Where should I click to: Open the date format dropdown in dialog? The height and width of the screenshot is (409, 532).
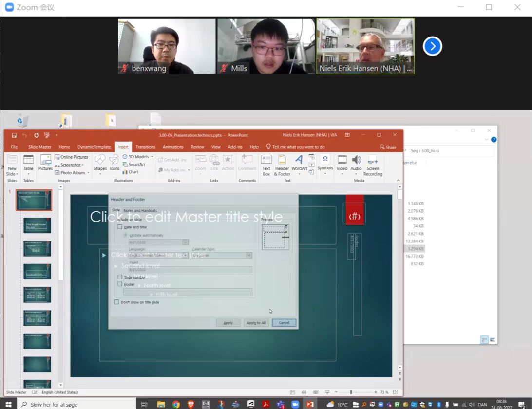click(185, 242)
